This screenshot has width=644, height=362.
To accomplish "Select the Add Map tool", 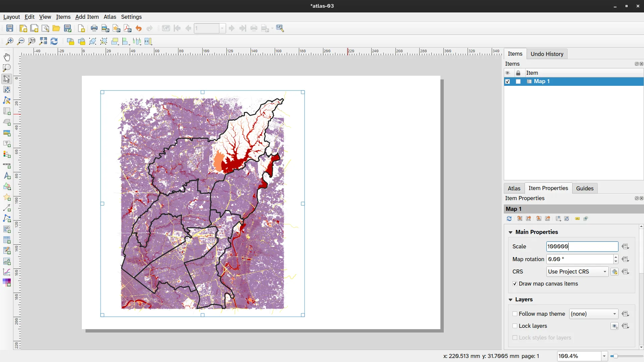I will pos(7,111).
